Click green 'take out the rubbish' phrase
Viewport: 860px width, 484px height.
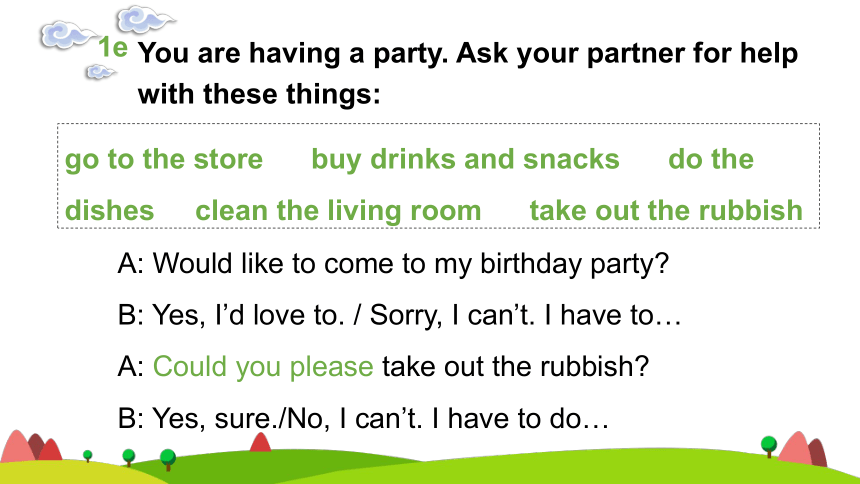(x=666, y=210)
